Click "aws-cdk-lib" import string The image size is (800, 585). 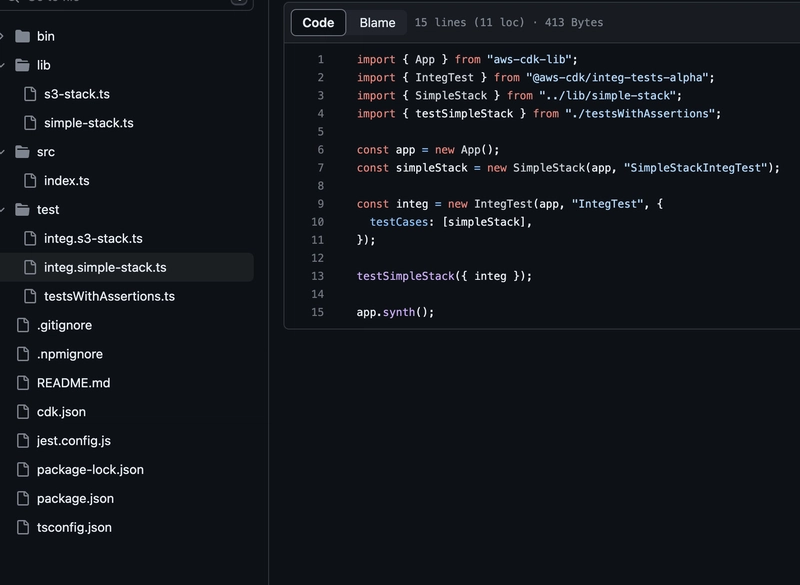(529, 60)
